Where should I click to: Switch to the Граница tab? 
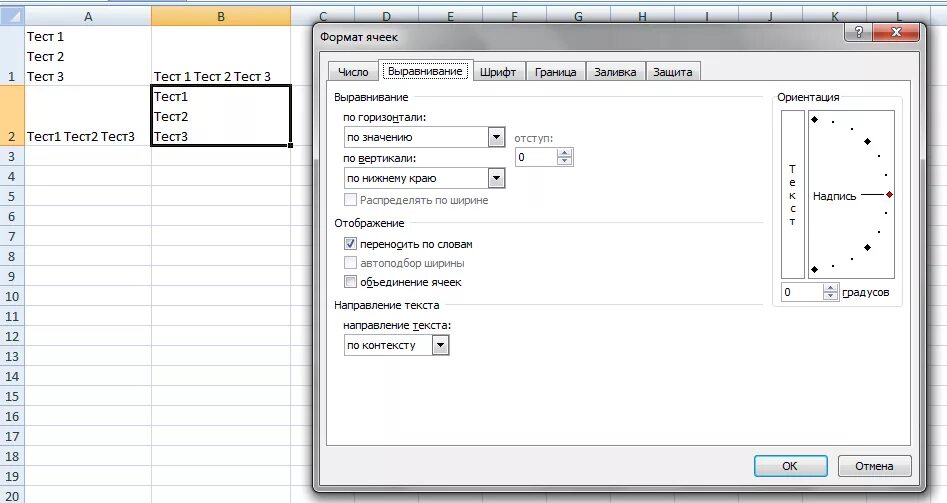pyautogui.click(x=555, y=72)
